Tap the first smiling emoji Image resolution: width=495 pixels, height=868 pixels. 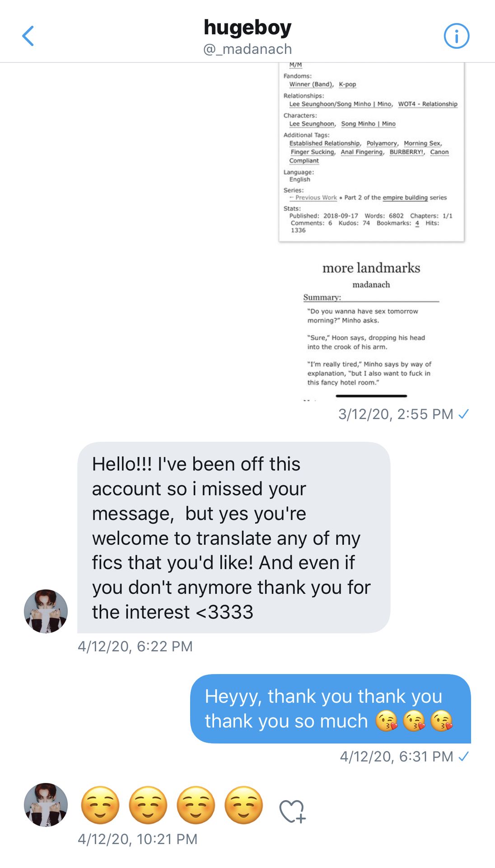(x=100, y=805)
